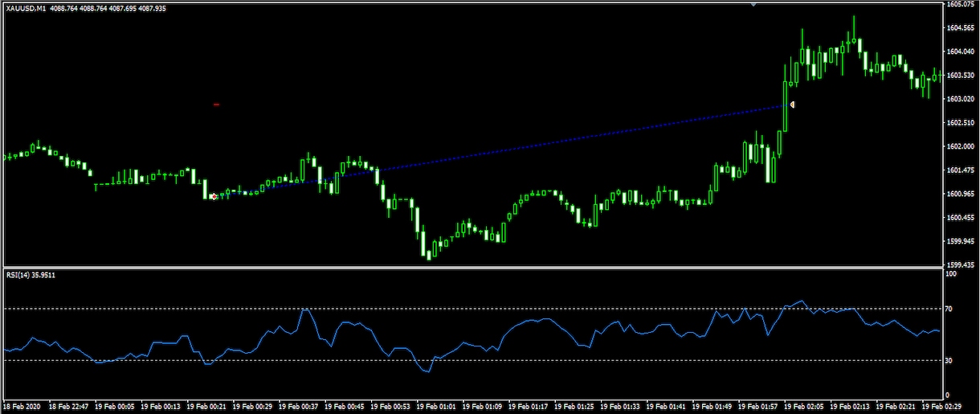
Task: Click the XAUUSD,M1 chart title text
Action: (25, 8)
